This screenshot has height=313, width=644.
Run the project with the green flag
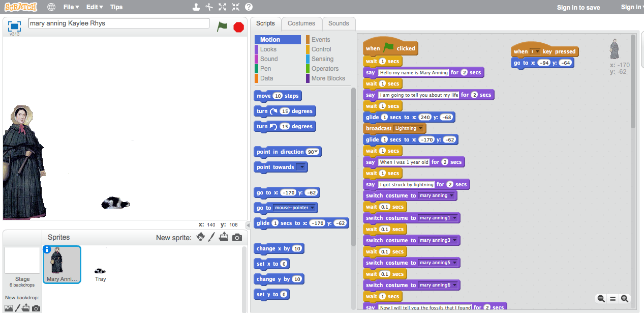click(x=222, y=26)
